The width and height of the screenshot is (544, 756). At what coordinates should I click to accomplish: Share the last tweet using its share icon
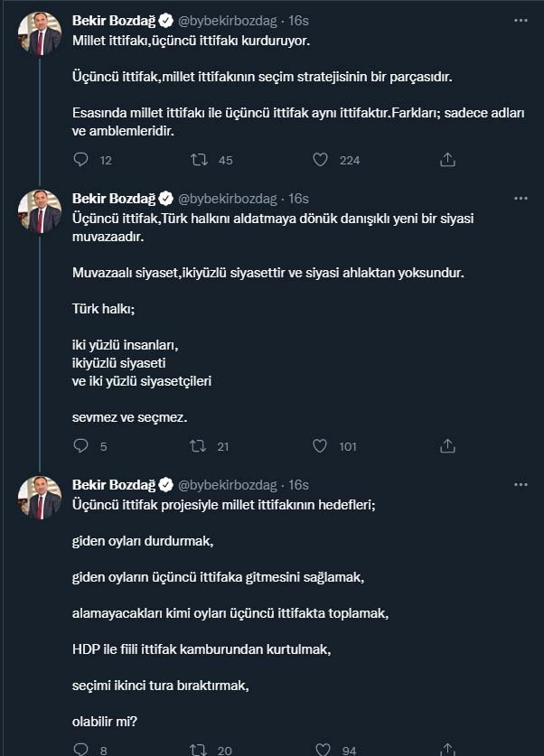click(x=447, y=748)
